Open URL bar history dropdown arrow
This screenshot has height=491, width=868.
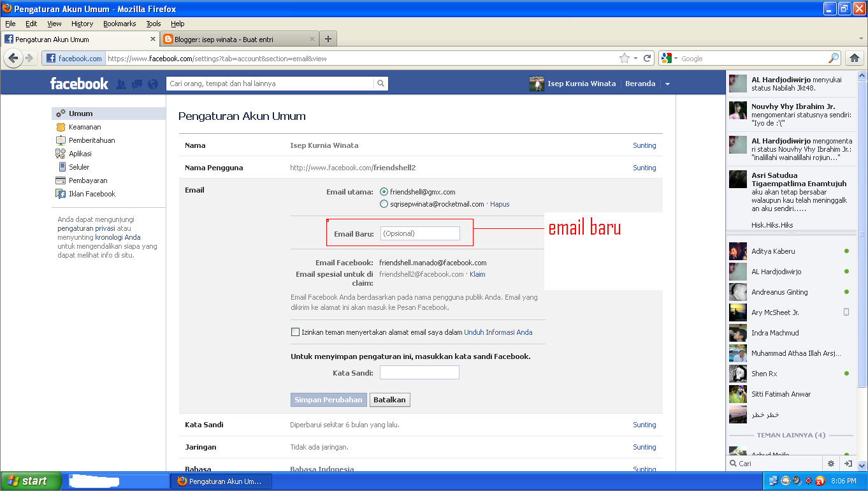coord(635,59)
